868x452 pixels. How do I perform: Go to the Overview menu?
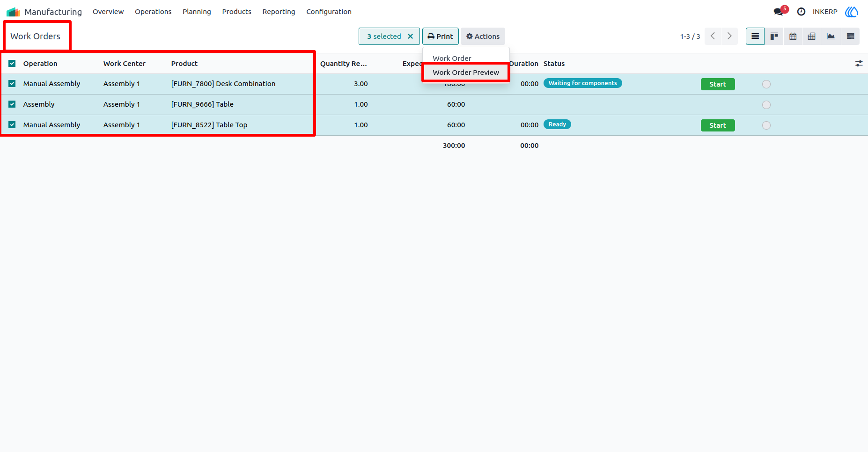point(108,12)
